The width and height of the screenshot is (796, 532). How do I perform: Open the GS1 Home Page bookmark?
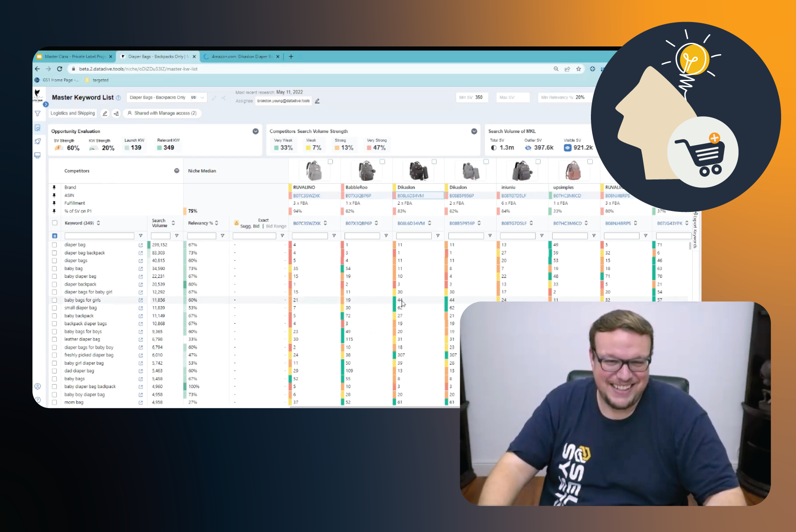coord(56,80)
